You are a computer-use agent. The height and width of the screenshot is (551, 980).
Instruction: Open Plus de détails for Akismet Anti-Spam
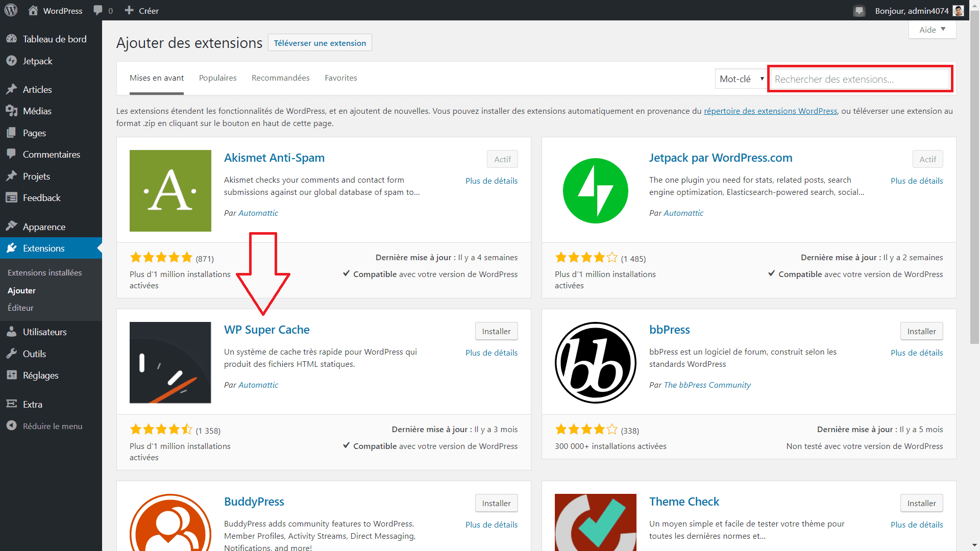492,181
